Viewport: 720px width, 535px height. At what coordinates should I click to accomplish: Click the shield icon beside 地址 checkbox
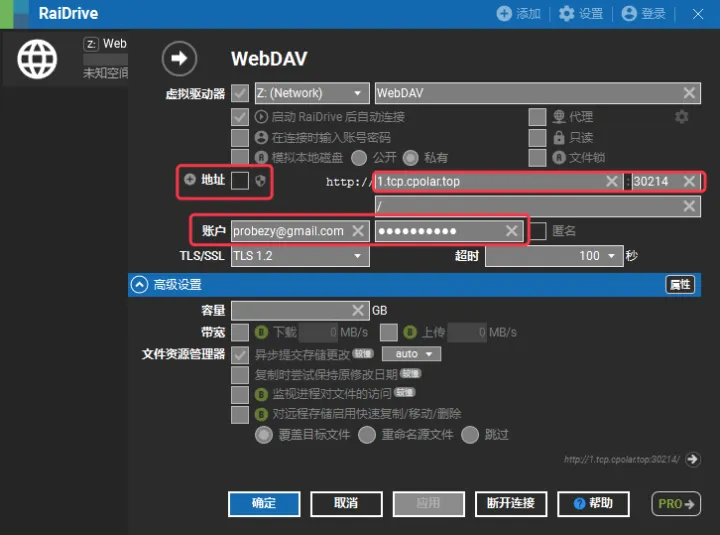260,180
